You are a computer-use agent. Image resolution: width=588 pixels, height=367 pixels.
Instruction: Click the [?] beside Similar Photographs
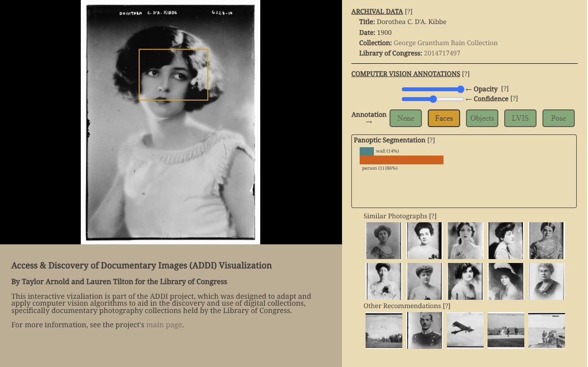(x=433, y=216)
